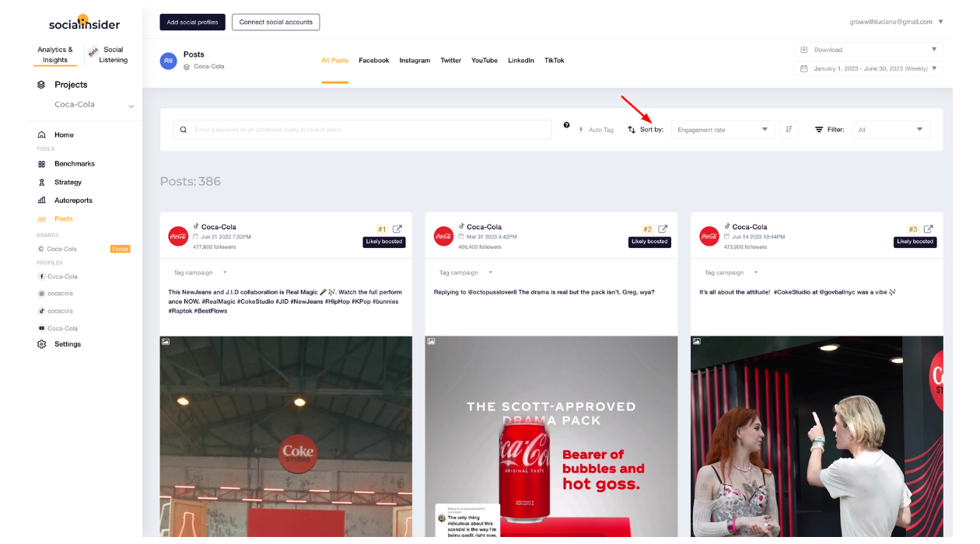Image resolution: width=980 pixels, height=544 pixels.
Task: Open the YouTube Coca-Cola profile
Action: tap(58, 328)
